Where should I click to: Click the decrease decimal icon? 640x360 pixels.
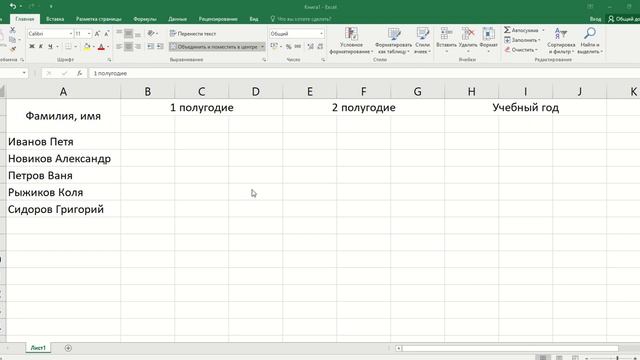[x=320, y=47]
